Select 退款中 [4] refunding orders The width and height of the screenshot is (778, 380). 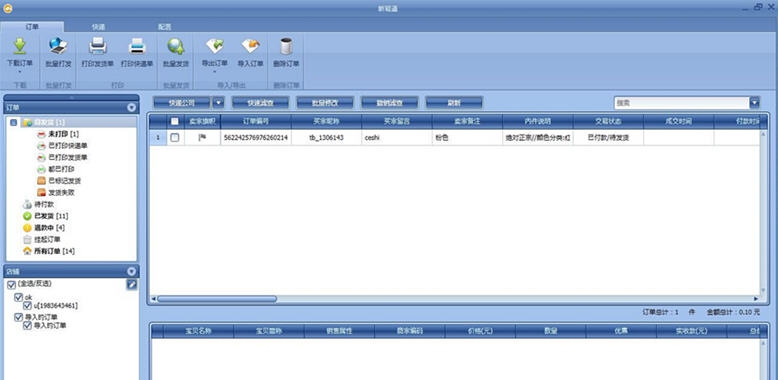[50, 228]
